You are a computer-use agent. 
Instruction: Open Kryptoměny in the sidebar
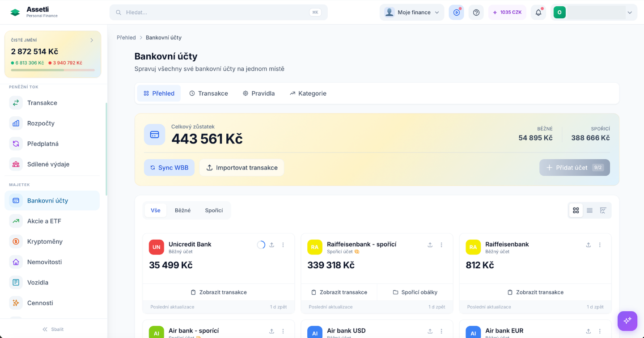(x=52, y=241)
